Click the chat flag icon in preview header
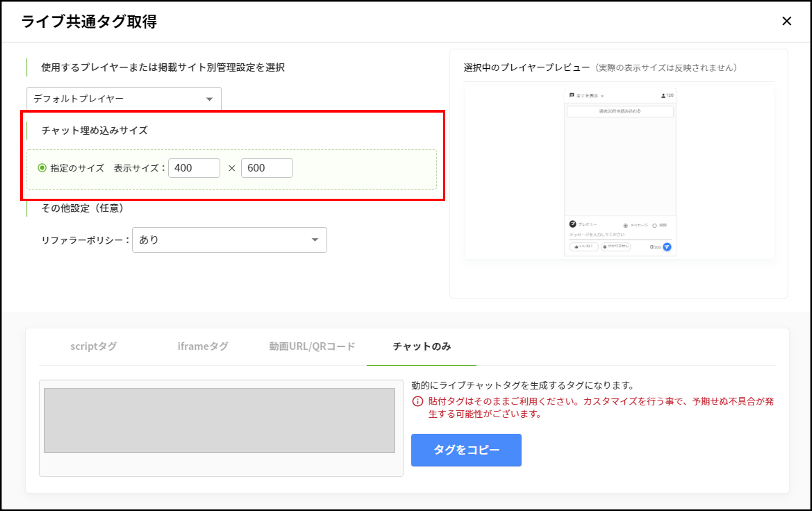Screen dimensions: 812x511 572,95
